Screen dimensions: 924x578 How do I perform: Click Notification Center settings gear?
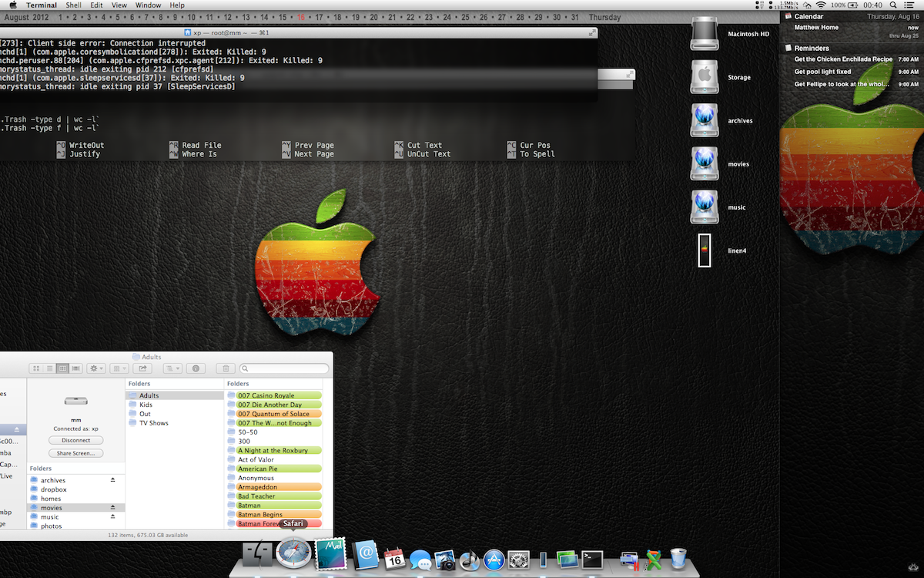coord(914,568)
